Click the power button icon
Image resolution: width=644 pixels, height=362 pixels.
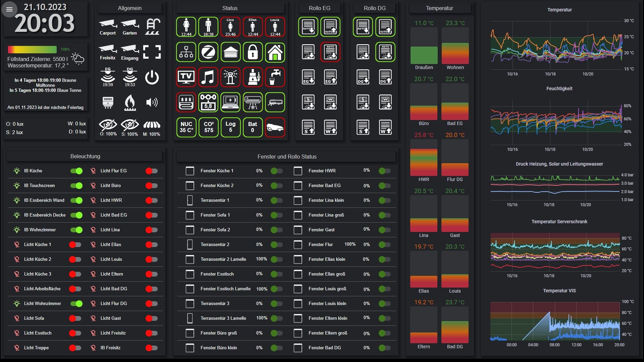[152, 77]
